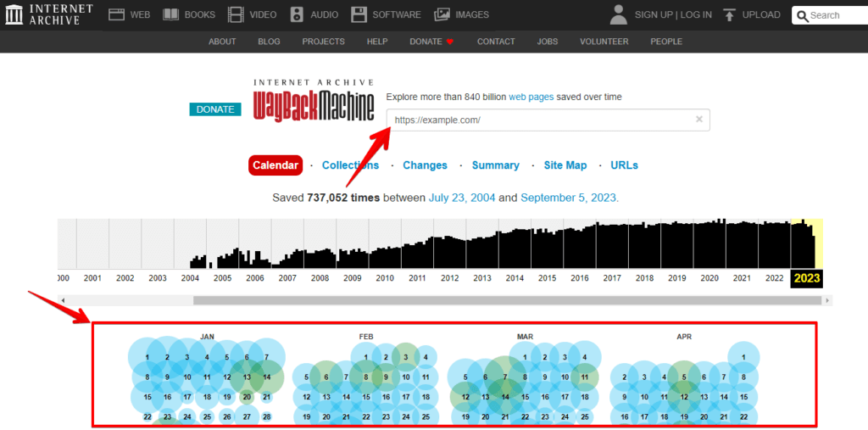Viewport: 868px width, 430px height.
Task: Click the red heart beside Donate
Action: [x=450, y=42]
